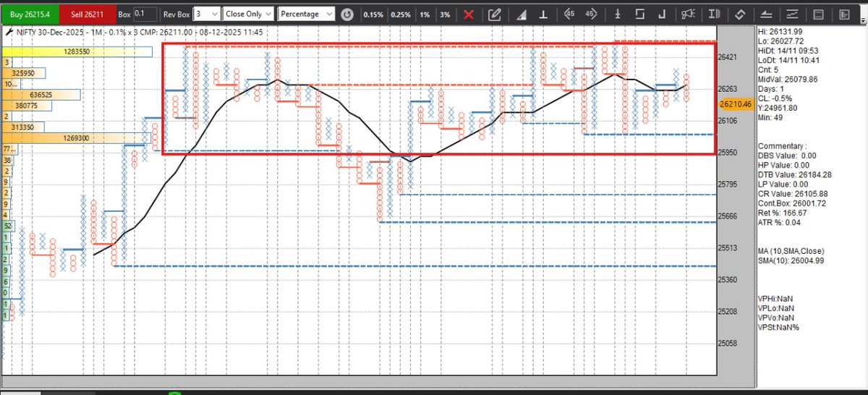Image resolution: width=868 pixels, height=395 pixels.
Task: Click the pencil edit note icon
Action: pyautogui.click(x=495, y=14)
